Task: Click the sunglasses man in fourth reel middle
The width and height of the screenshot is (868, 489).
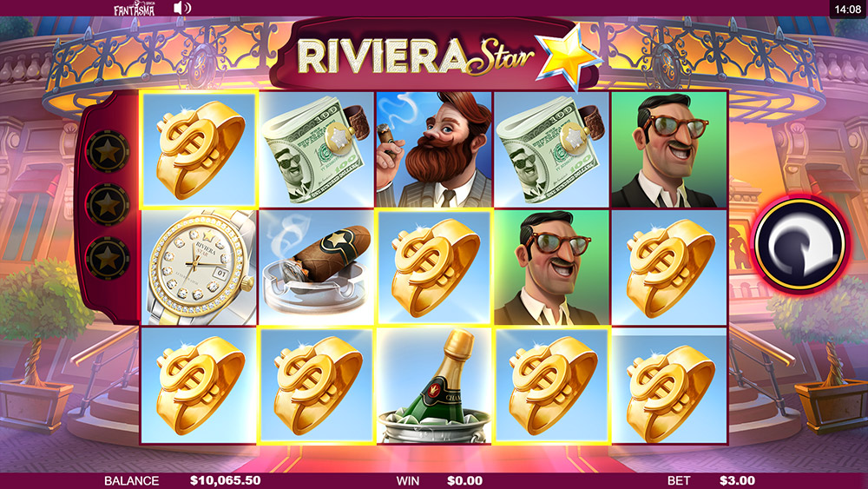Action: [x=551, y=267]
